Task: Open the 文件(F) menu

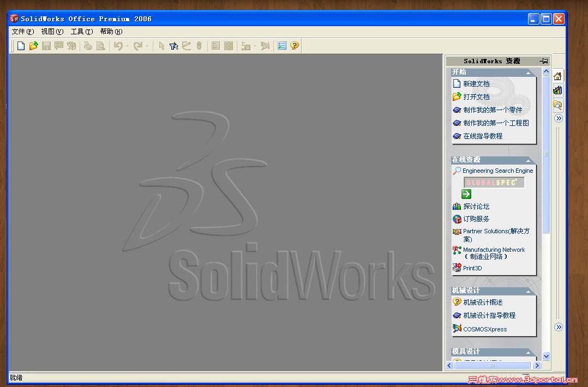Action: click(22, 32)
